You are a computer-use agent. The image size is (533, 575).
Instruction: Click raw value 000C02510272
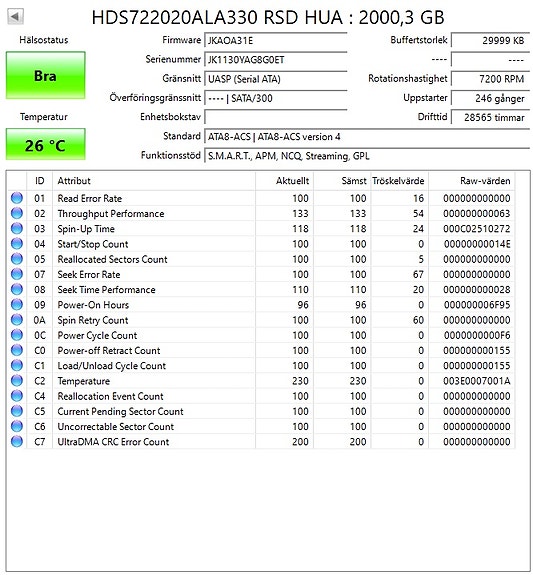tap(477, 229)
